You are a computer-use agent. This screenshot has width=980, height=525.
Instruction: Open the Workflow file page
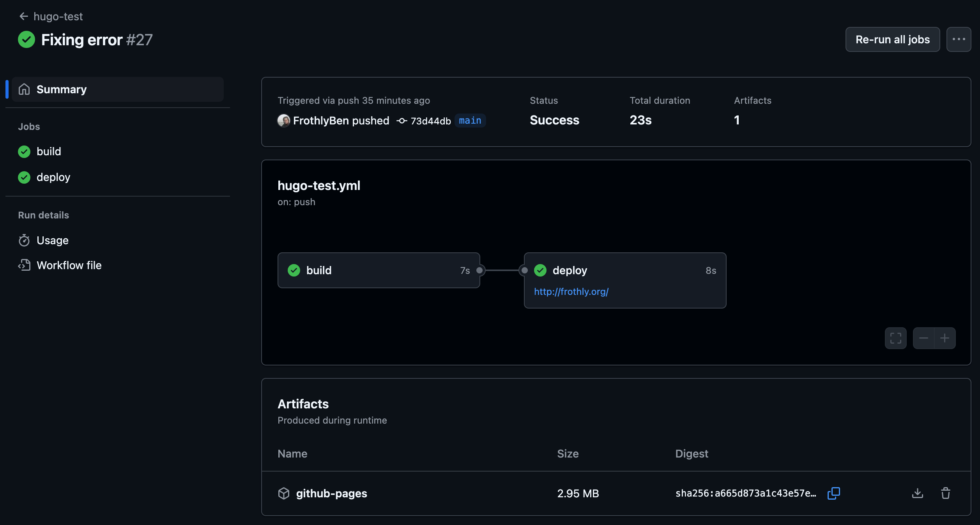click(x=69, y=265)
